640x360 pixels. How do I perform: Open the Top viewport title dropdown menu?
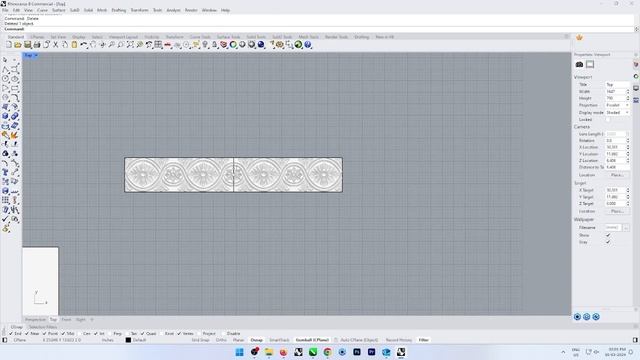coord(36,55)
